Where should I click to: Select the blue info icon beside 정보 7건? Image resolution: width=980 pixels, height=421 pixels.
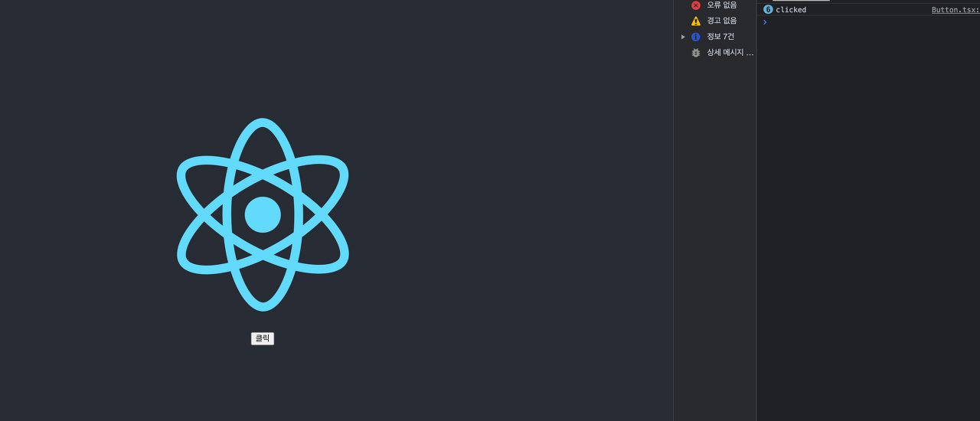click(696, 37)
